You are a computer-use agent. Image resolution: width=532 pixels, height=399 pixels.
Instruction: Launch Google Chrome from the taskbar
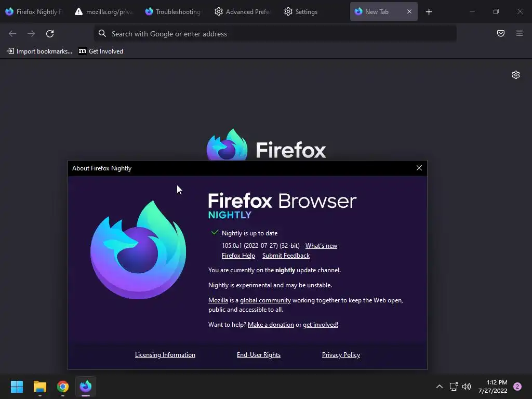point(63,387)
